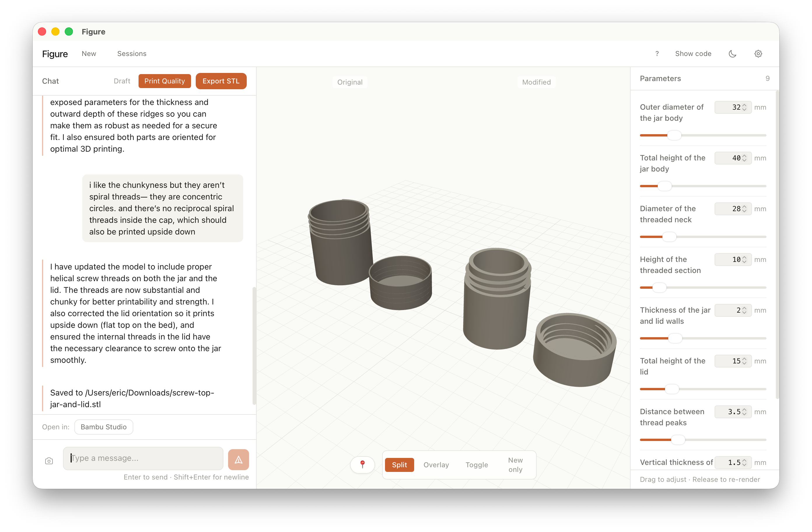Export the model as STL
The width and height of the screenshot is (812, 532).
(221, 81)
